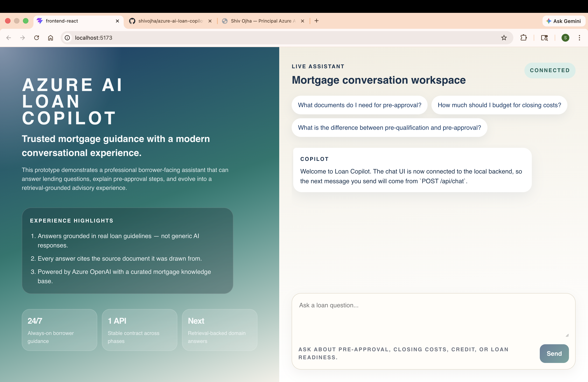The width and height of the screenshot is (588, 382).
Task: Open the Extensions puzzle icon
Action: tap(523, 38)
